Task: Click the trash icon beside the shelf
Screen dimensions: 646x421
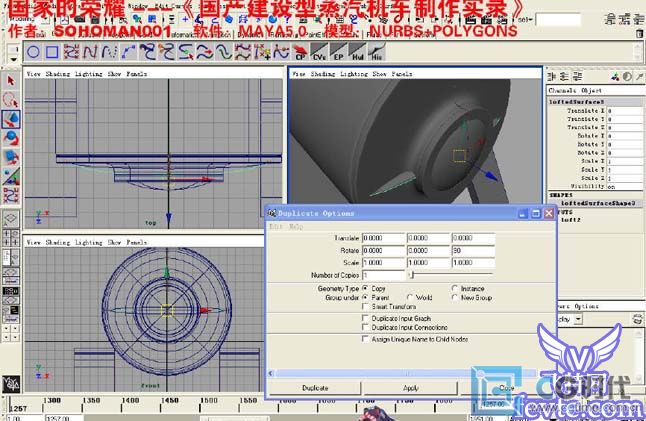Action: coord(639,34)
